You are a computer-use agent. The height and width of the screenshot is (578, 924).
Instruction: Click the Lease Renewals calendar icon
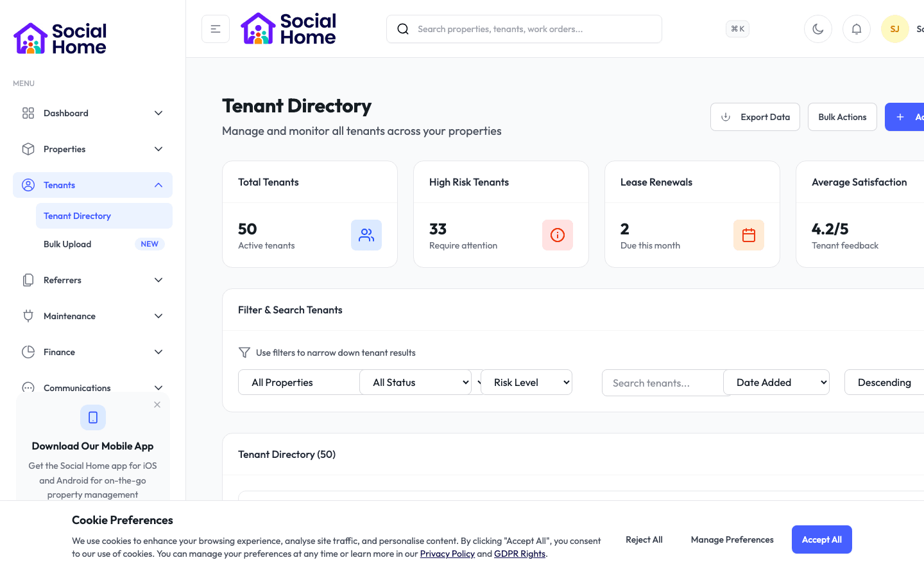(749, 235)
